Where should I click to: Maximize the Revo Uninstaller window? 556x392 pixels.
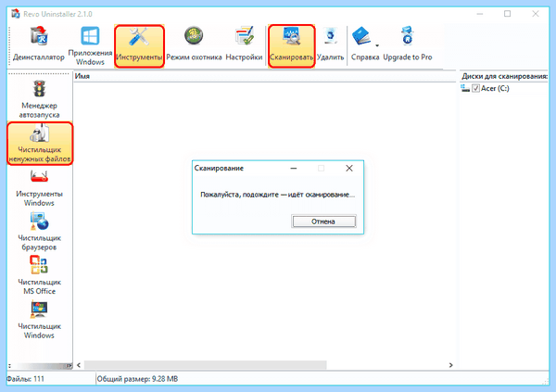(x=508, y=14)
